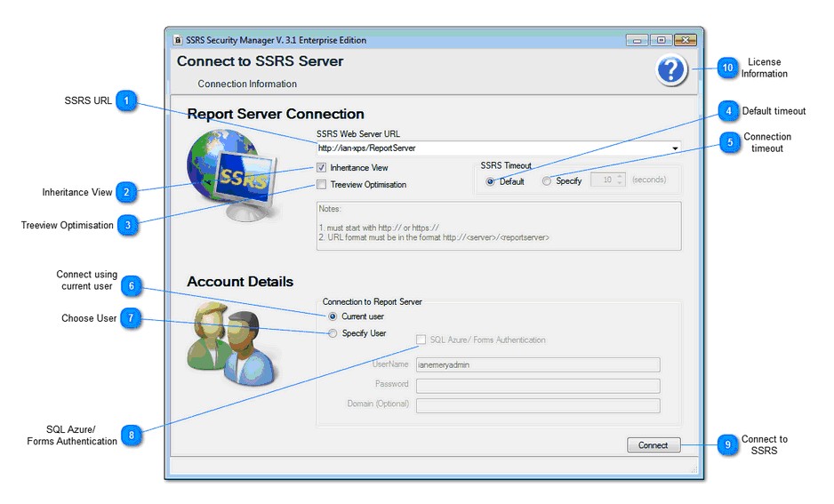Select the Default timeout radio button
This screenshot has width=834, height=504.
490,182
